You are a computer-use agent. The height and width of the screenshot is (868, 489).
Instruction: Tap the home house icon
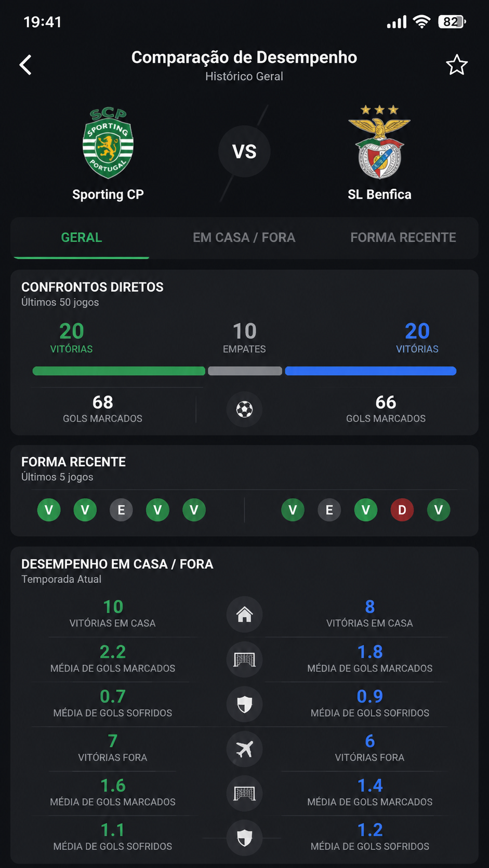click(x=244, y=615)
